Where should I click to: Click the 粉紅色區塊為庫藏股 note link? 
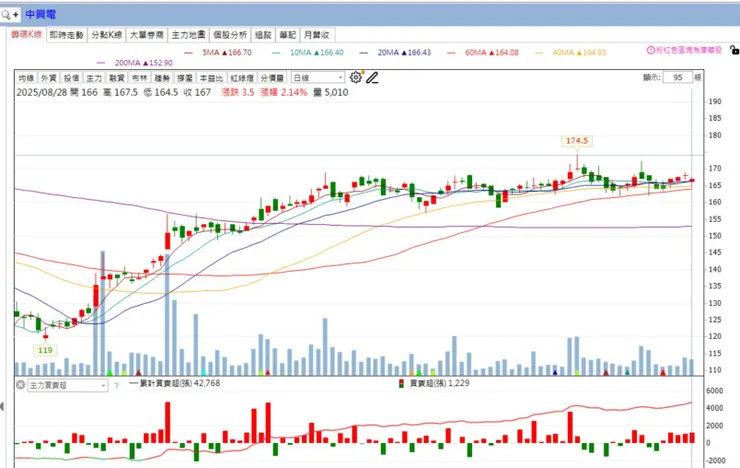pos(689,50)
